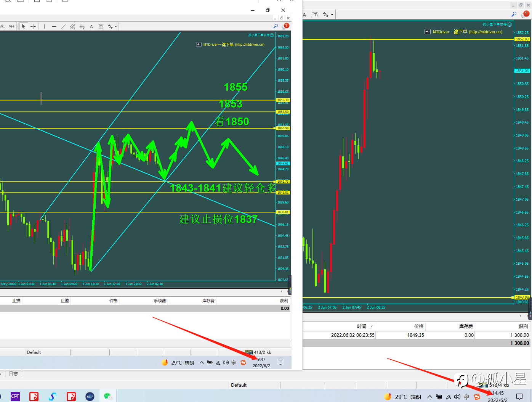The width and height of the screenshot is (532, 402).
Task: Select the equidistant channel tool
Action: (x=73, y=26)
